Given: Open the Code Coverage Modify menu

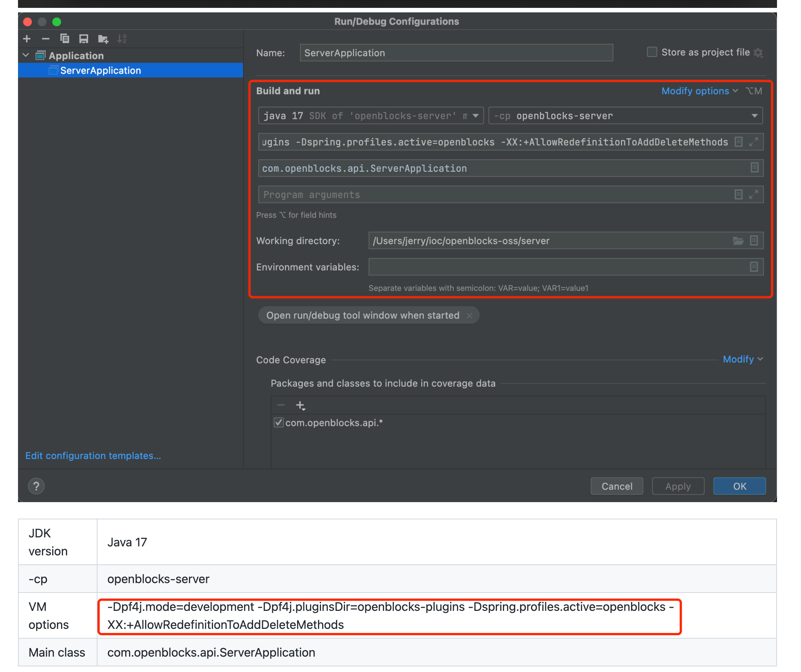Looking at the screenshot, I should [741, 359].
